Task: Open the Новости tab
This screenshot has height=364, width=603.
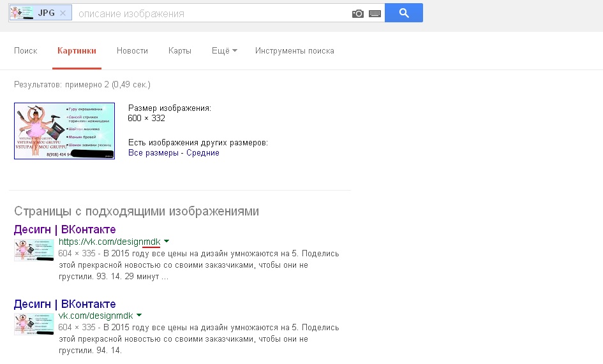Action: coord(132,51)
